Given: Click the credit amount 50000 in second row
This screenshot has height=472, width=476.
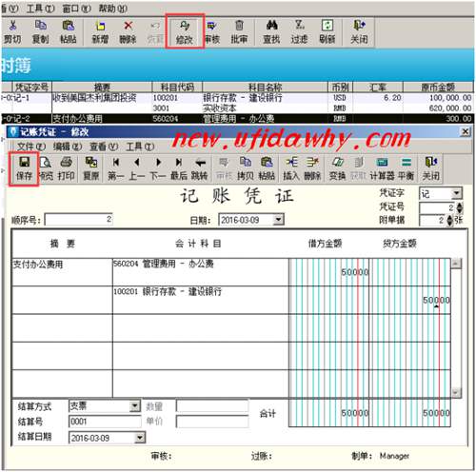Looking at the screenshot, I should [436, 300].
